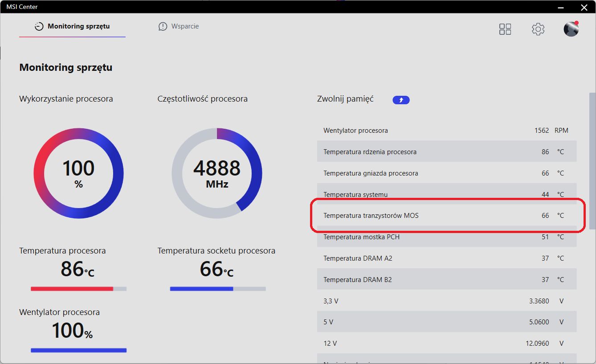
Task: Click the vertical scrollbar of sensor list
Action: pyautogui.click(x=592, y=161)
